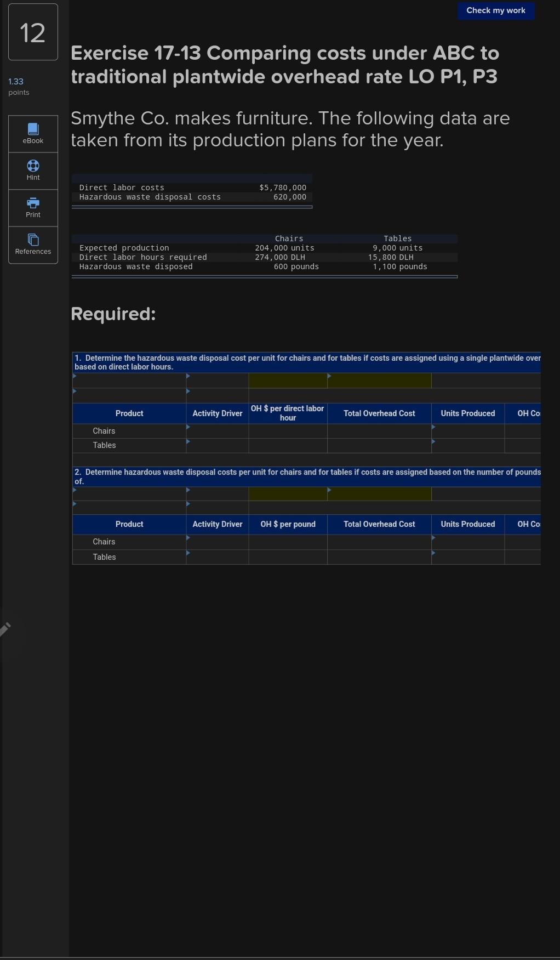
Task: Open the Hint lifebuoy icon
Action: point(33,166)
